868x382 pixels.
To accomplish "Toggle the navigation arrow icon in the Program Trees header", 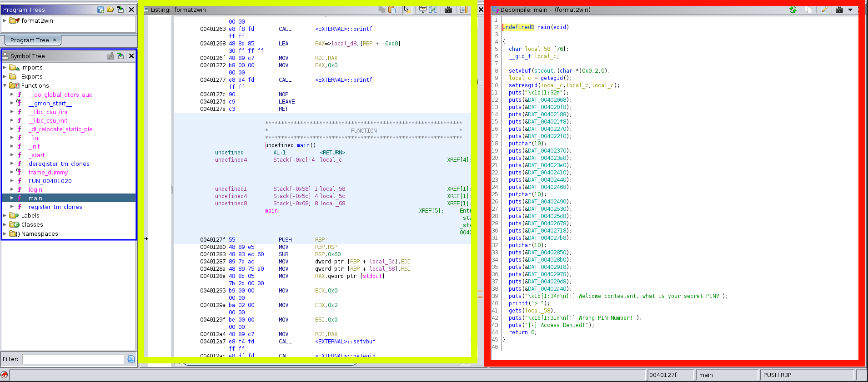I will (x=120, y=10).
